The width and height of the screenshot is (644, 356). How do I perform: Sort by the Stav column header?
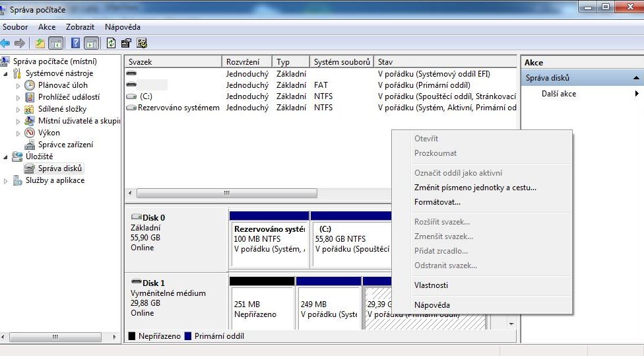445,61
